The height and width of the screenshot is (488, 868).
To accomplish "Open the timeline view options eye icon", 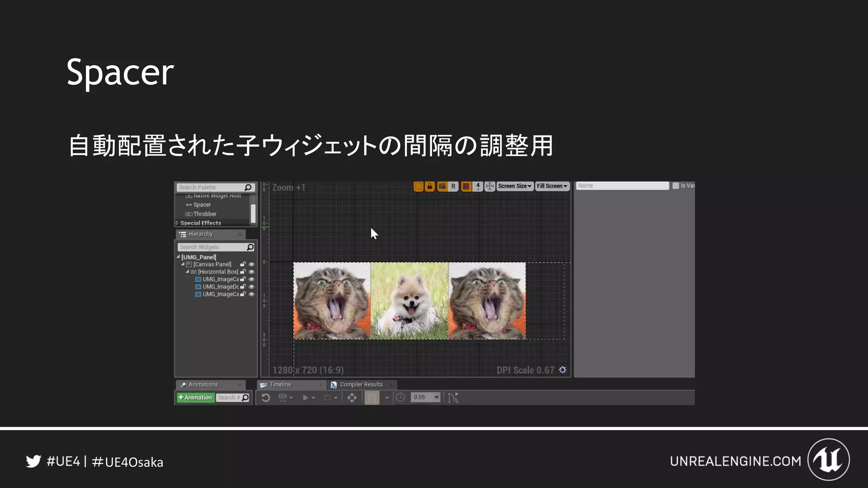I will pyautogui.click(x=283, y=397).
